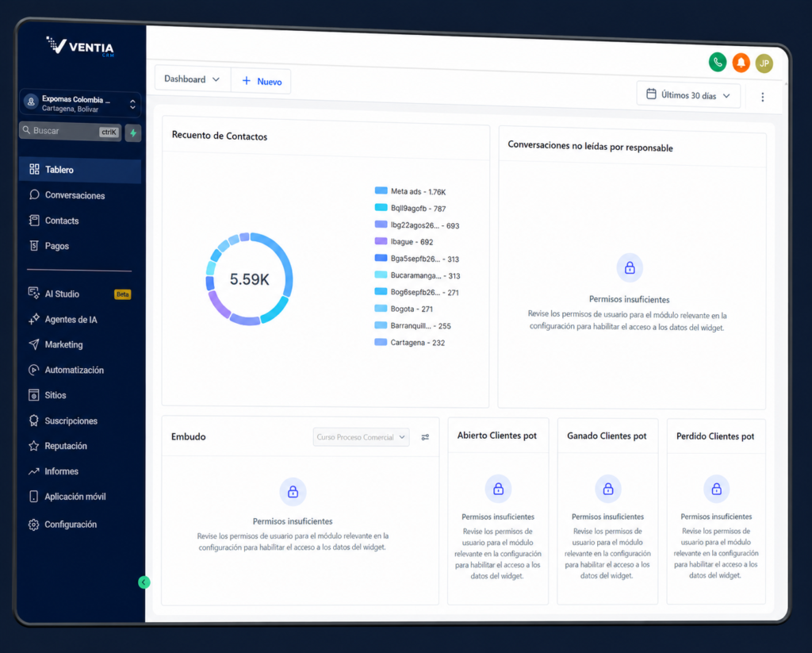Viewport: 812px width, 653px height.
Task: Click the green phone call icon
Action: tap(718, 63)
